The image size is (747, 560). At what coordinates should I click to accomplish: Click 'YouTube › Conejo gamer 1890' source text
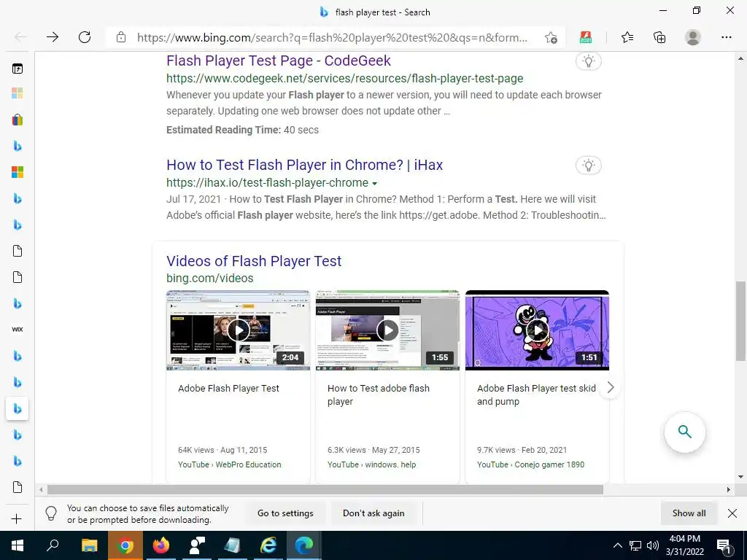pos(531,464)
